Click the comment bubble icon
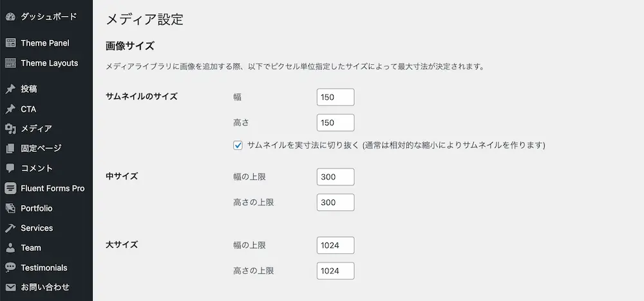644x301 pixels. pyautogui.click(x=10, y=169)
